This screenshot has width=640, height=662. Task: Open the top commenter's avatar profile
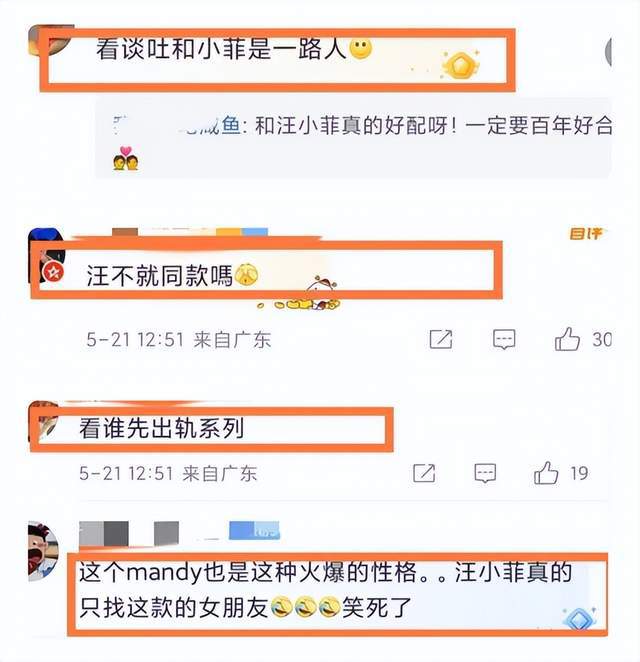46,40
